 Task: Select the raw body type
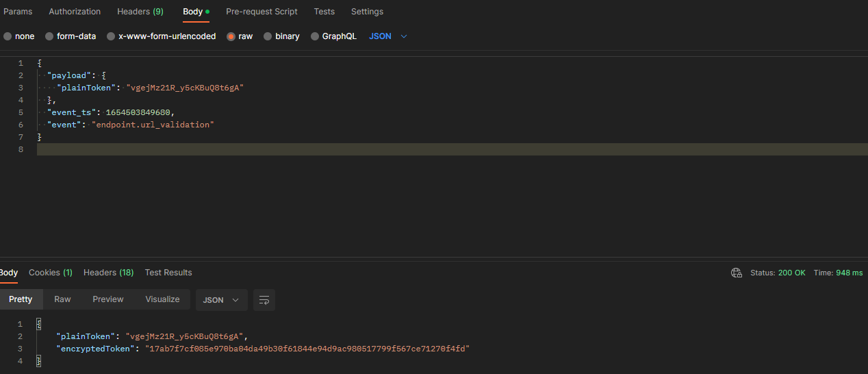tap(240, 36)
